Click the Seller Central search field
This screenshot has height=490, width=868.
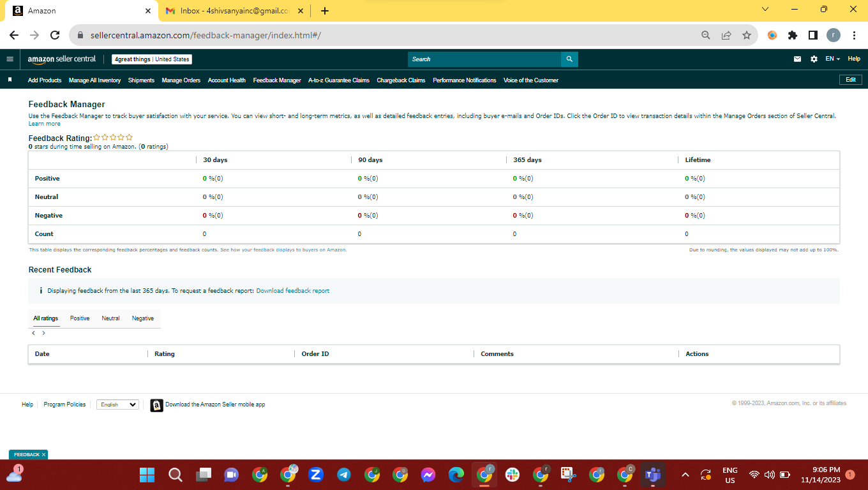coord(484,59)
